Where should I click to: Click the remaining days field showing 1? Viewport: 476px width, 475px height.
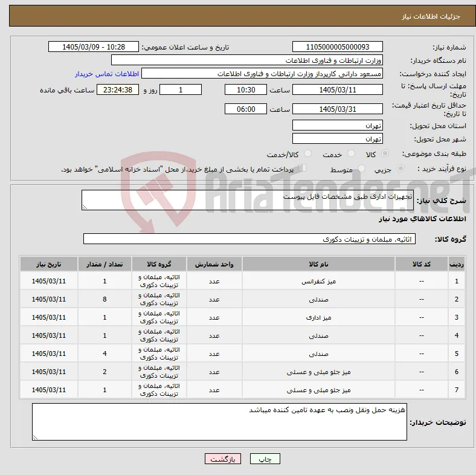click(181, 90)
